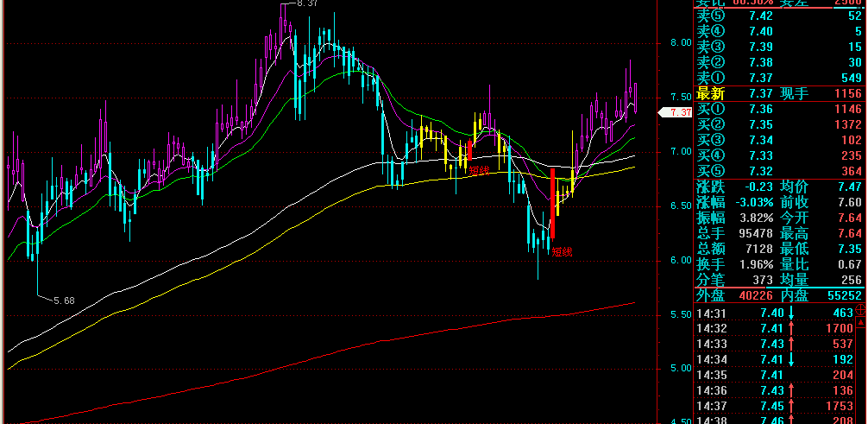This screenshot has width=868, height=424.
Task: Click the 涨幅 value -3.03%
Action: click(754, 202)
